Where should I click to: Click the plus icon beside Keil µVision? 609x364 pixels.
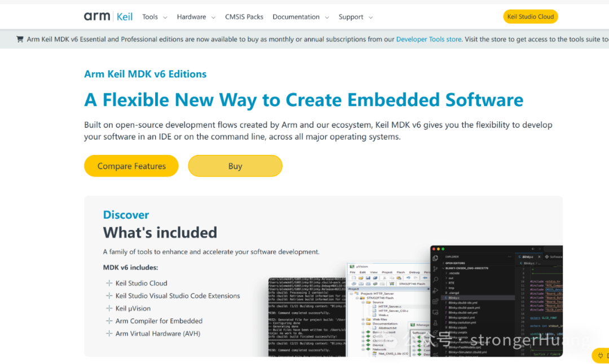tap(109, 308)
